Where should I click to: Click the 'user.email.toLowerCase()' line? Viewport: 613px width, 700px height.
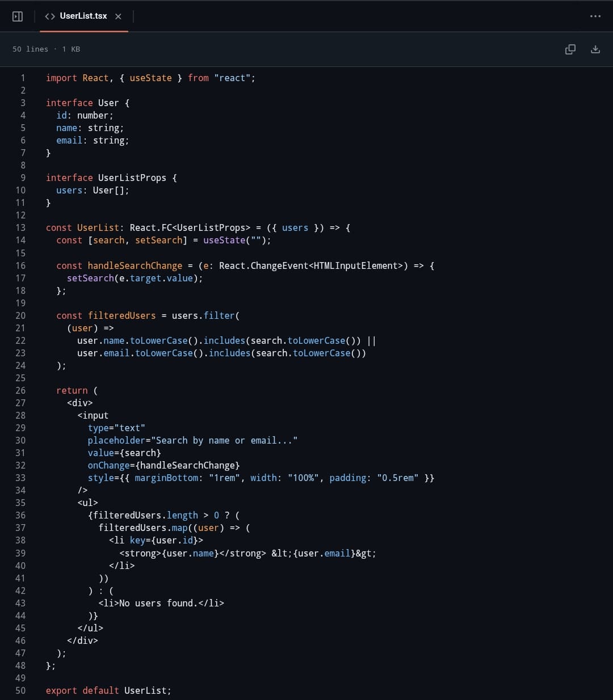click(221, 353)
